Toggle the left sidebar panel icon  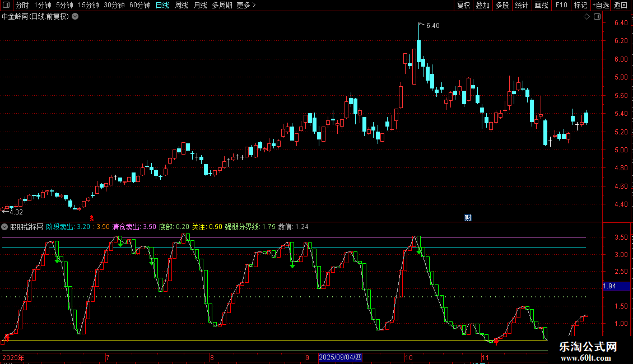tap(5, 6)
